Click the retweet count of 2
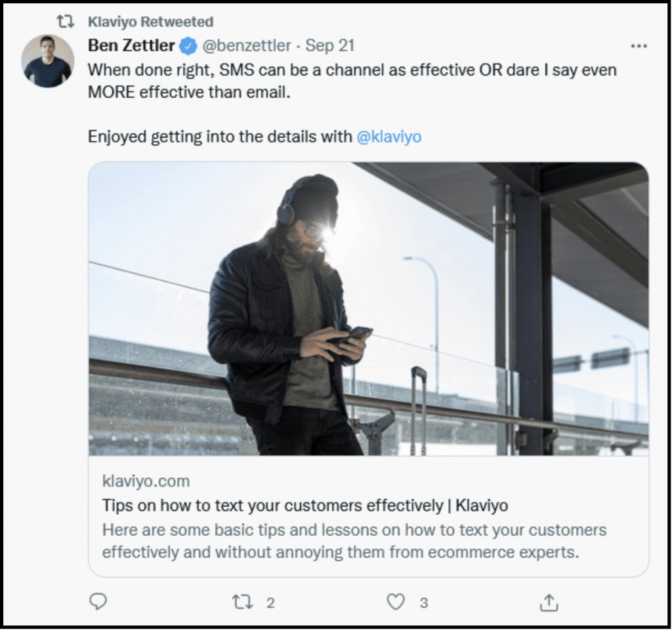This screenshot has width=672, height=630. click(270, 602)
